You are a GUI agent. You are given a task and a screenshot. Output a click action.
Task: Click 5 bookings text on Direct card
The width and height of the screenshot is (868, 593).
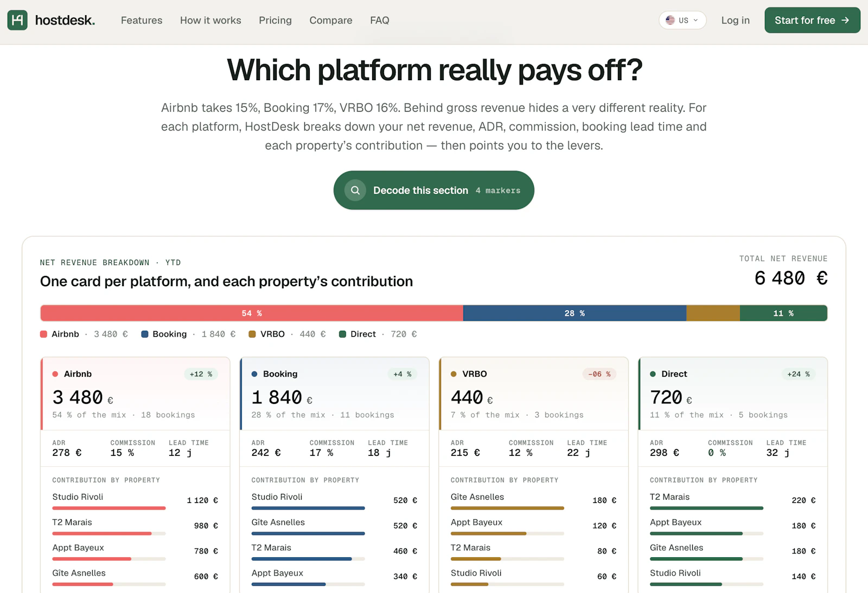(763, 415)
